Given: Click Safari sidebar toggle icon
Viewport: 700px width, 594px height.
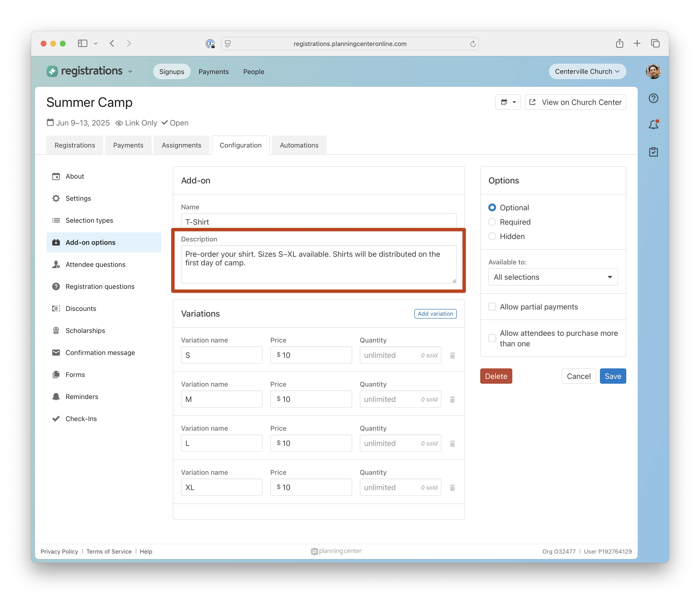Looking at the screenshot, I should click(82, 43).
